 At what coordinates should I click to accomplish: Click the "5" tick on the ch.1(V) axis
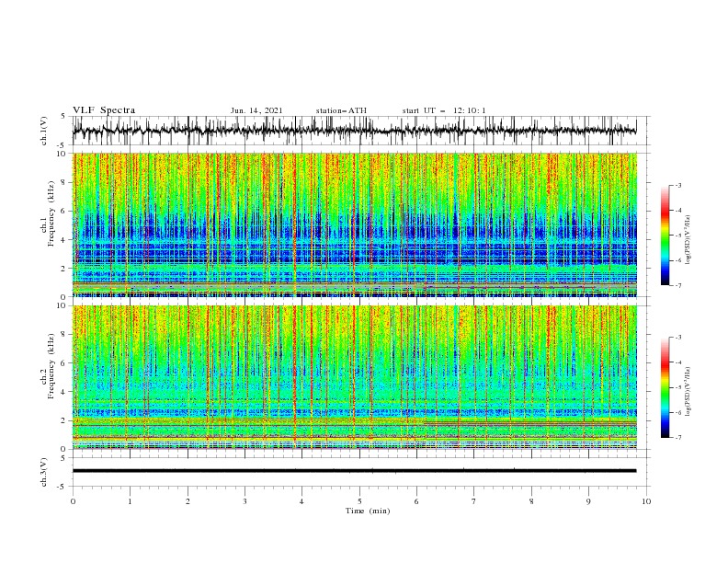[x=63, y=116]
